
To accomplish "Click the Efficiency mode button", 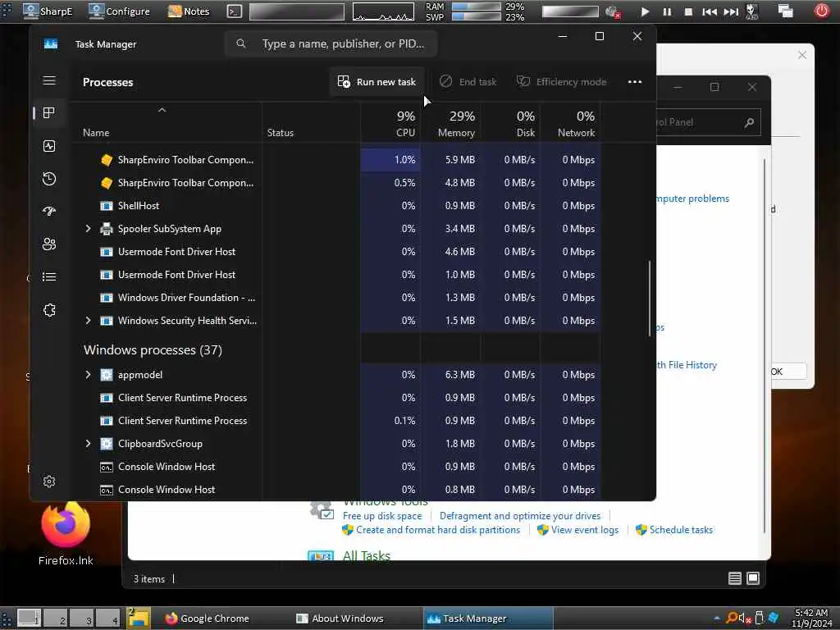I will tap(561, 82).
